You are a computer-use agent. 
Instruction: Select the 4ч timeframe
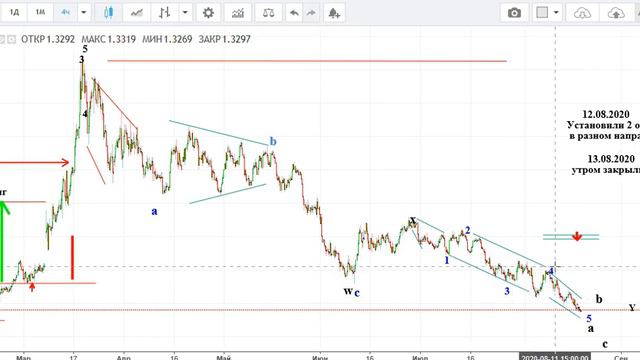(65, 13)
